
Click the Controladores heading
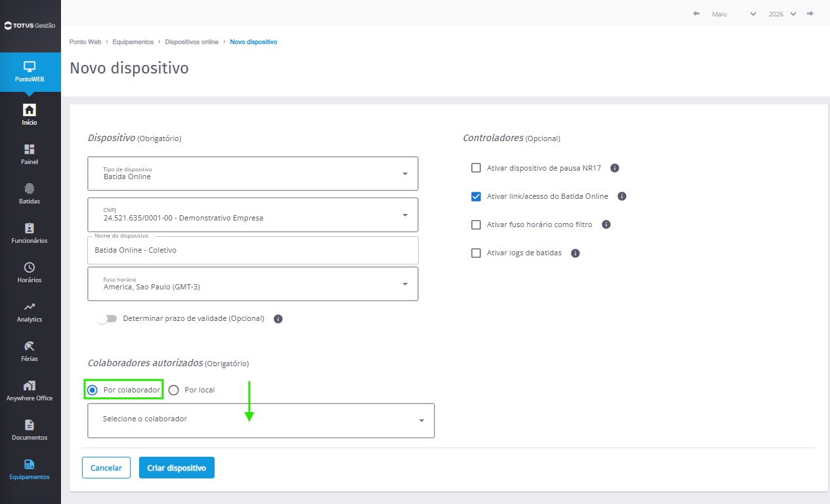[493, 138]
